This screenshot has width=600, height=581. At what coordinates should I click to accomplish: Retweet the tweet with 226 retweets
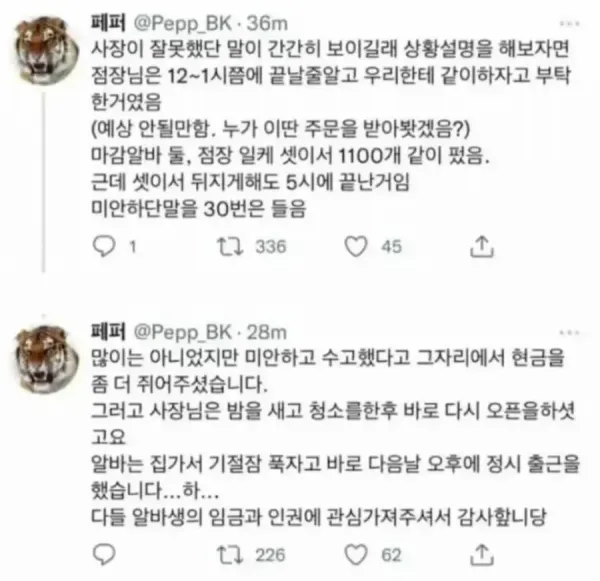230,555
